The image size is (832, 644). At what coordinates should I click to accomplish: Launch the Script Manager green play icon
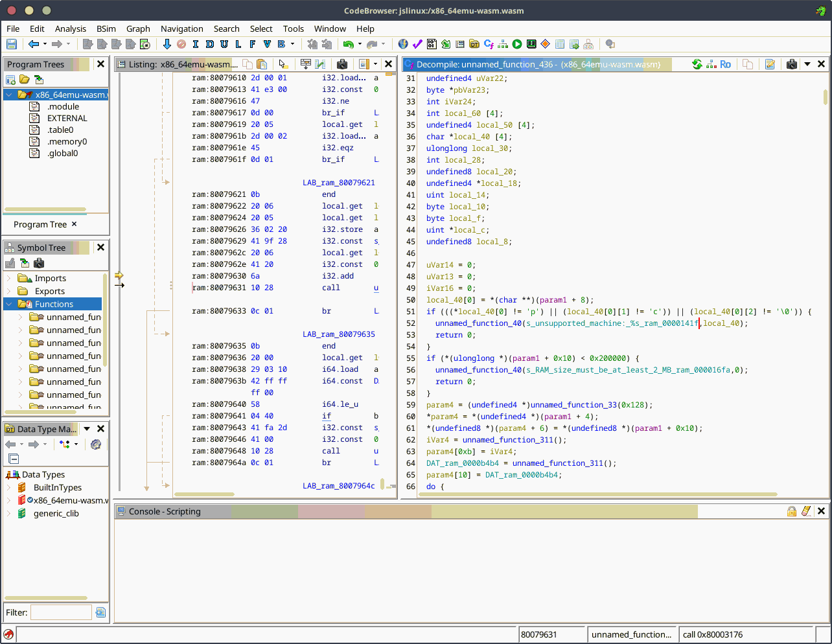[x=516, y=44]
